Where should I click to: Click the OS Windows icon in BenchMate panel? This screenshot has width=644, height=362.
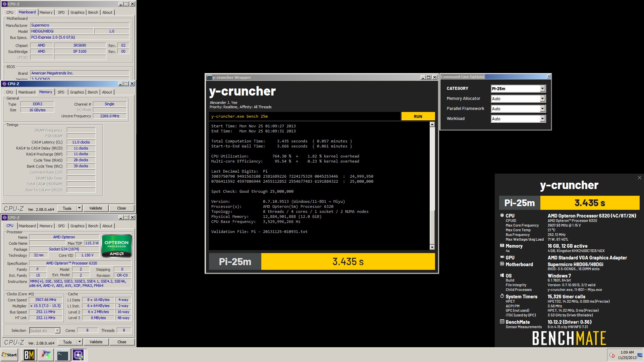pos(502,276)
